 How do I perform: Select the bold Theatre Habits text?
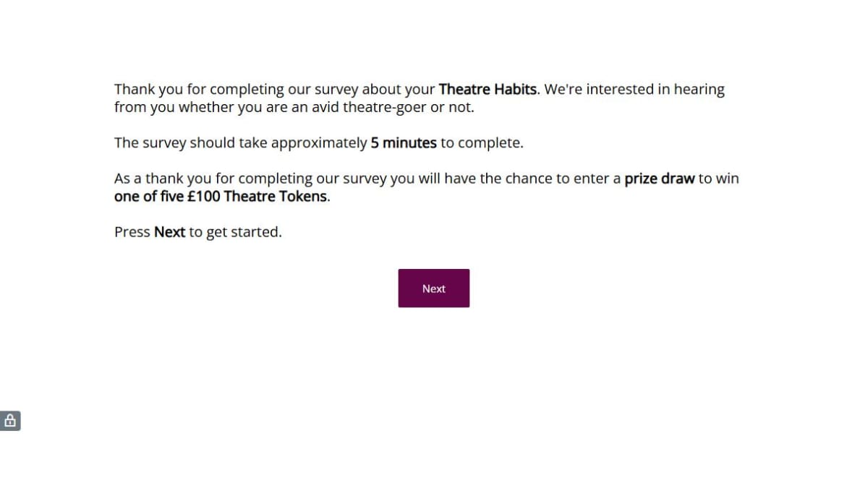(488, 90)
